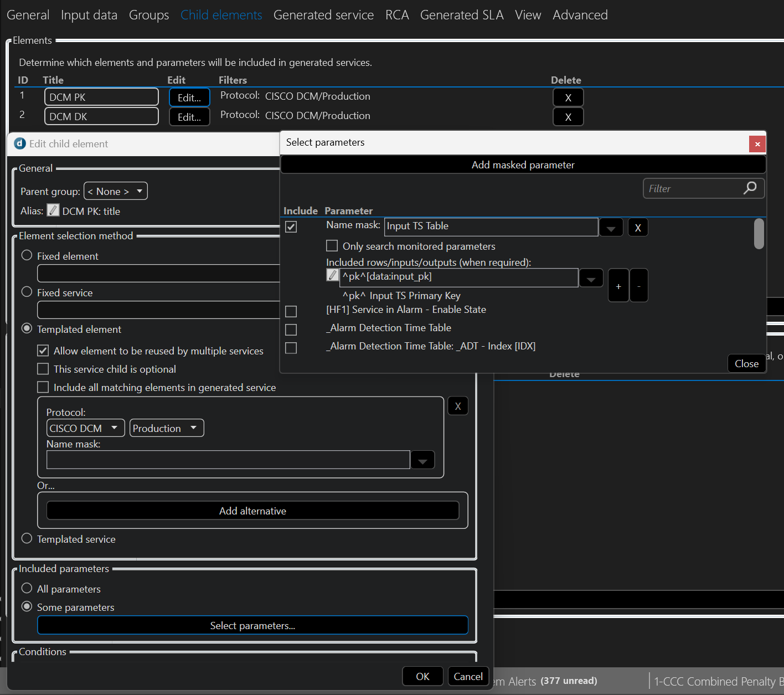Open the Parent group dropdown
This screenshot has width=784, height=695.
[115, 191]
